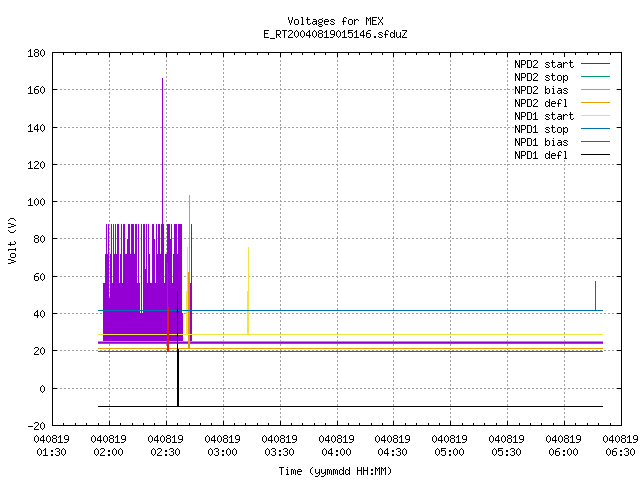Click the 40 y-axis tick label
The image size is (640, 480).
[x=39, y=314]
